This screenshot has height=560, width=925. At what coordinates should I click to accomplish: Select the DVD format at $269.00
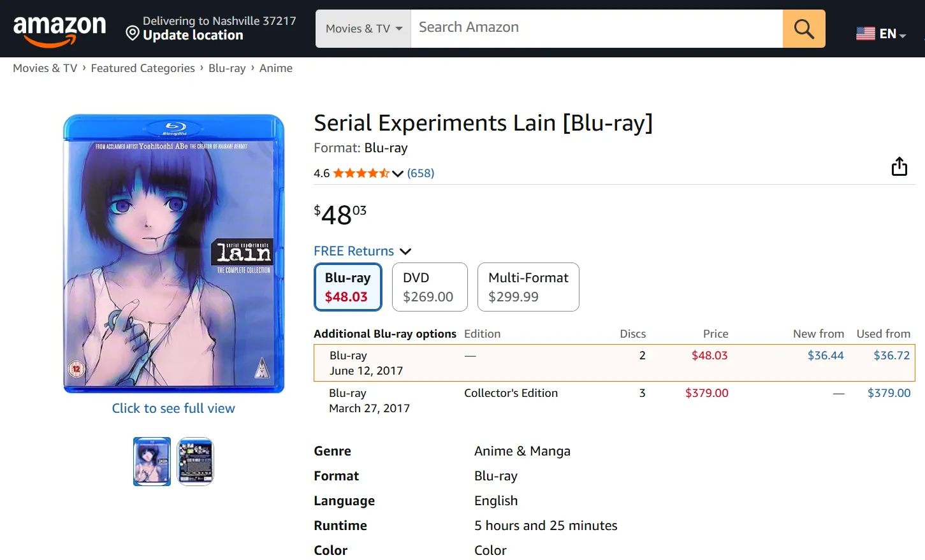tap(429, 287)
